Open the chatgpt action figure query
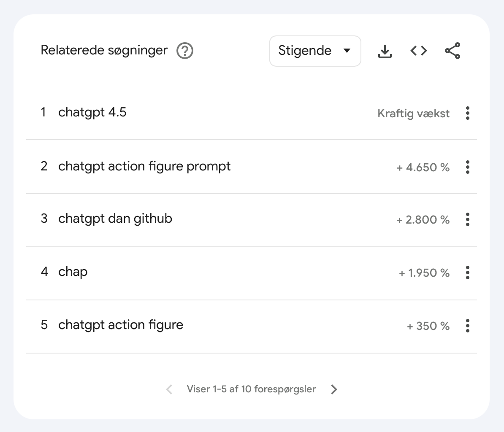Viewport: 504px width, 432px height. coord(121,325)
